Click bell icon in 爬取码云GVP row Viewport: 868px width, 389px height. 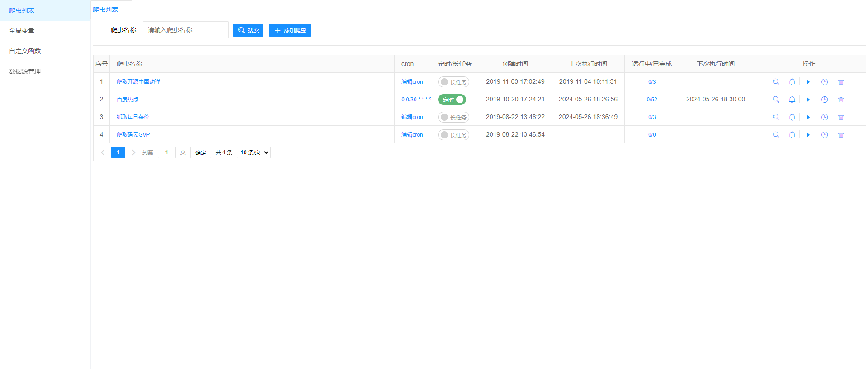(x=792, y=135)
